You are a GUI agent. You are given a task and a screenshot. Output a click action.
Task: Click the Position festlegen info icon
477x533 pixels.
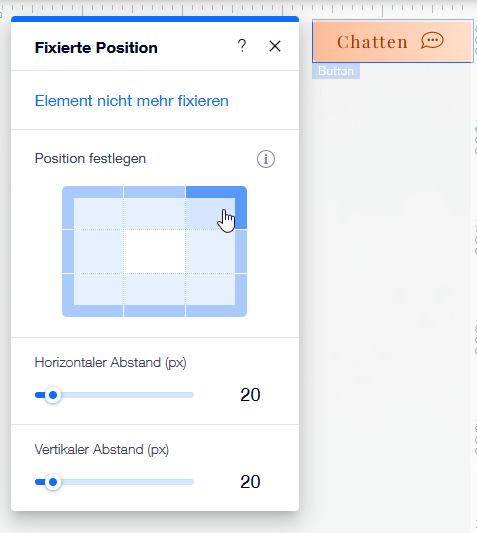[266, 159]
